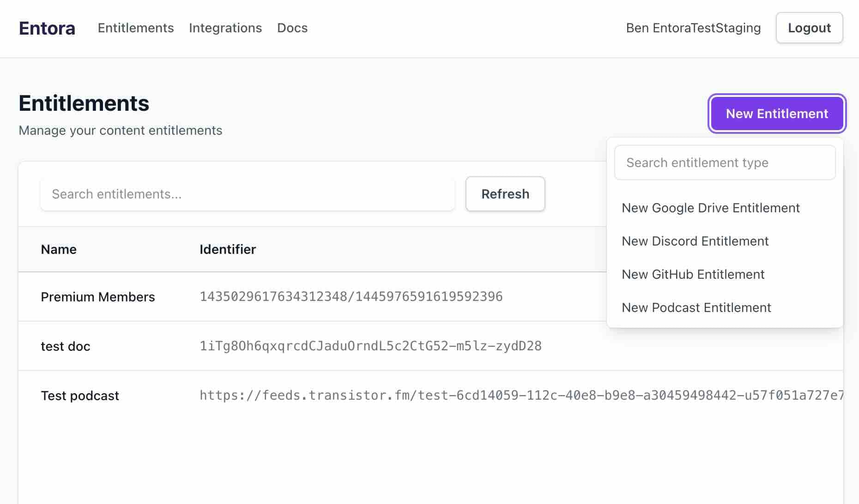Open the Premium Members entitlement
The height and width of the screenshot is (504, 859).
click(98, 297)
